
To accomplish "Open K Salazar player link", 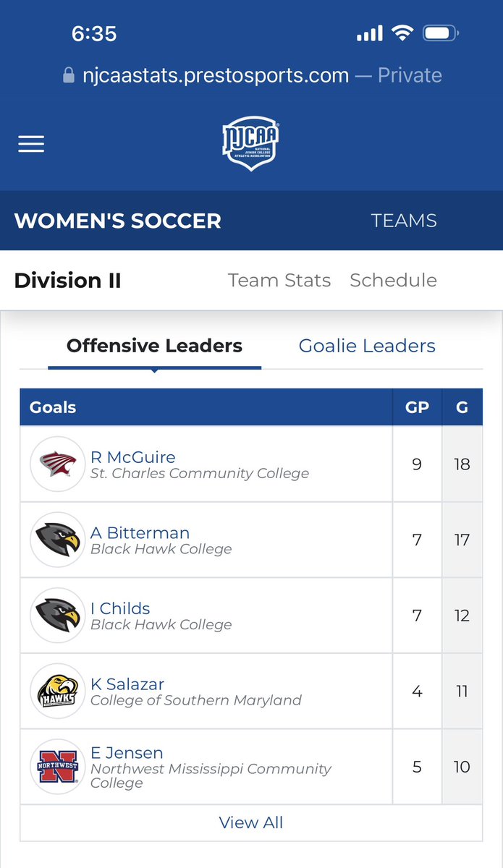I will point(127,684).
